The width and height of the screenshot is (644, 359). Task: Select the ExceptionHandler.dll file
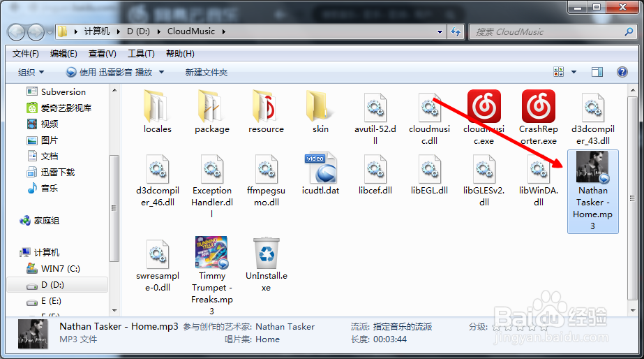(212, 185)
